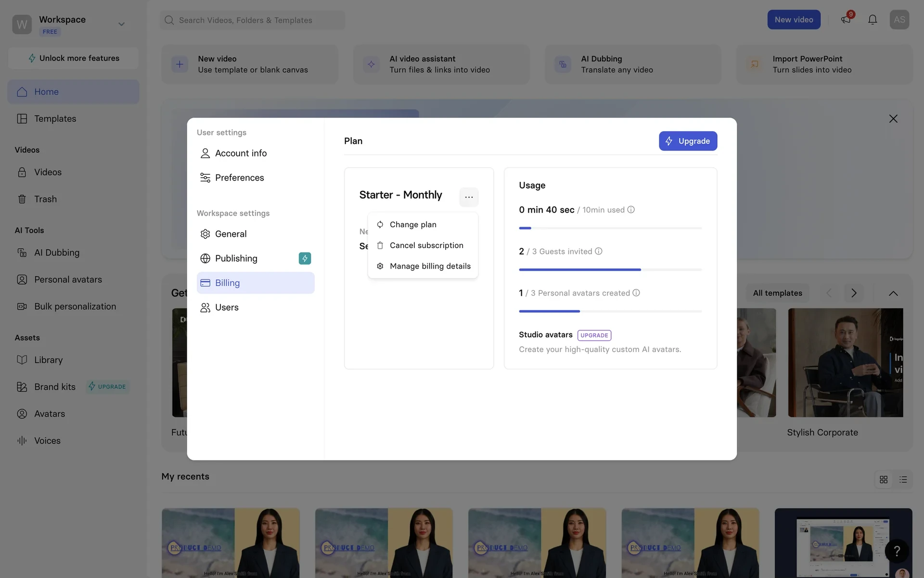
Task: Open Templates in the sidebar
Action: [73, 118]
